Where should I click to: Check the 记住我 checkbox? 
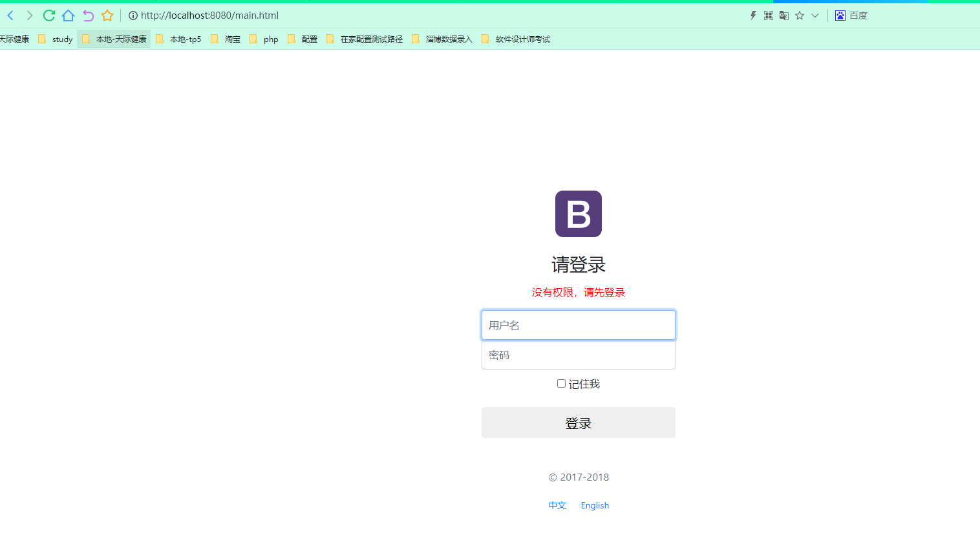560,383
